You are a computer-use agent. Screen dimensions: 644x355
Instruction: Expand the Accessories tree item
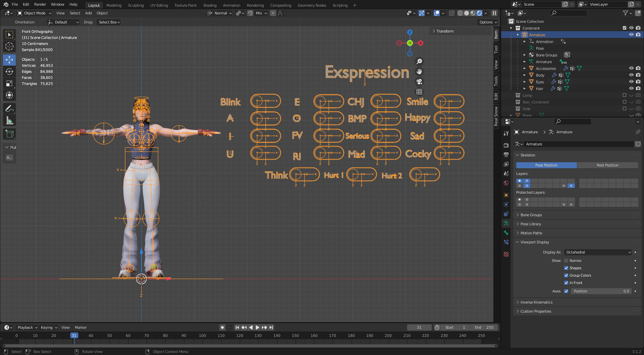pyautogui.click(x=525, y=69)
